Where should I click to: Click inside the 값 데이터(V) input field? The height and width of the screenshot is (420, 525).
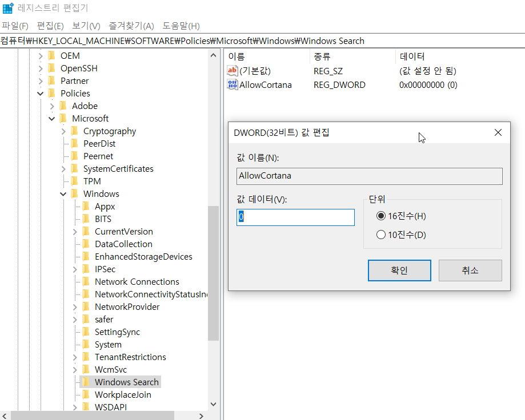[x=295, y=217]
